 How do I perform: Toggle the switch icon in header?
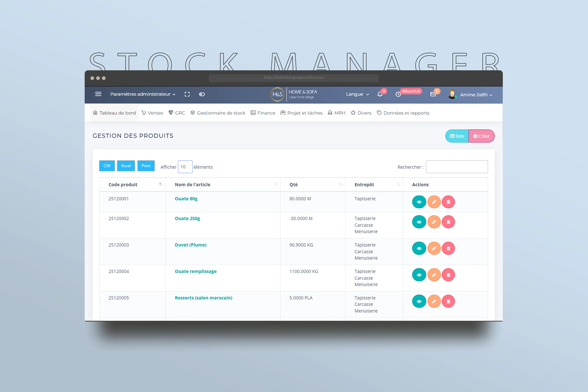pyautogui.click(x=202, y=94)
